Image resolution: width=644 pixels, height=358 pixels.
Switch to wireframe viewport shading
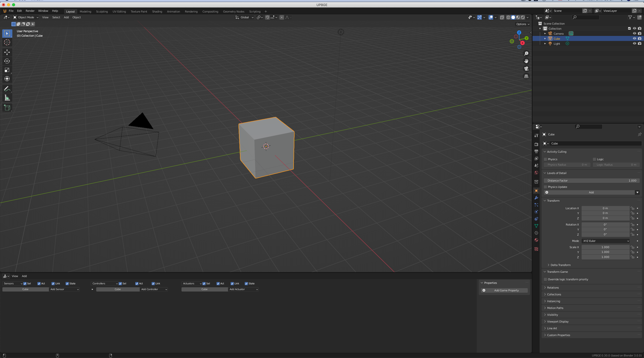[x=508, y=17]
